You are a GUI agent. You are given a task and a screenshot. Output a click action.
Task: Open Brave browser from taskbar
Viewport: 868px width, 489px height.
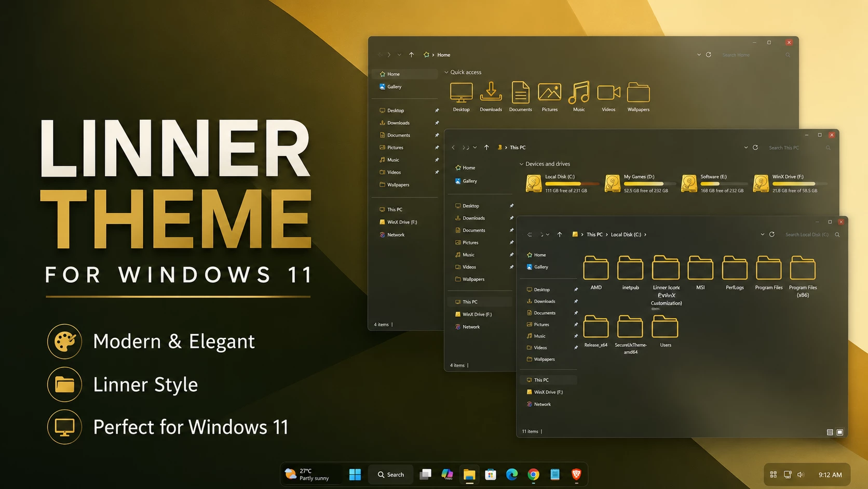click(x=576, y=474)
